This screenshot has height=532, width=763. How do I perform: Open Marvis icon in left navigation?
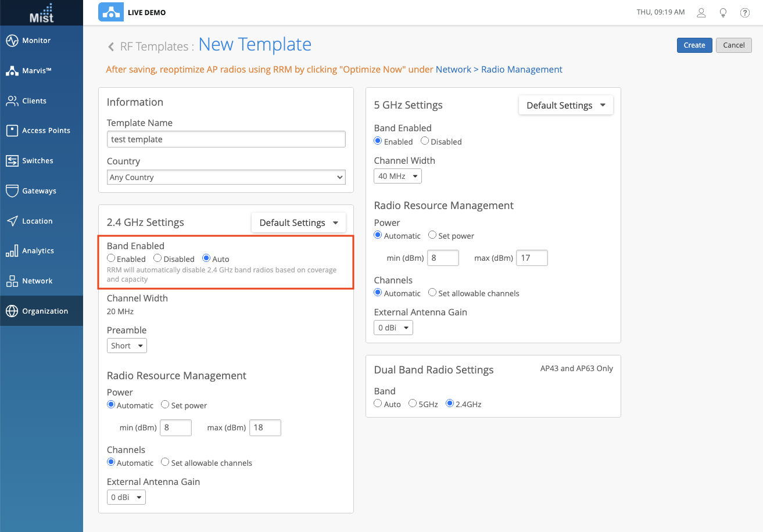point(12,71)
